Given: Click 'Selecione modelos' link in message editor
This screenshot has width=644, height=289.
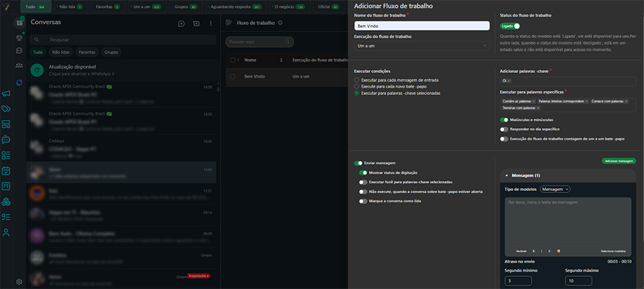Looking at the screenshot, I should click(x=613, y=251).
